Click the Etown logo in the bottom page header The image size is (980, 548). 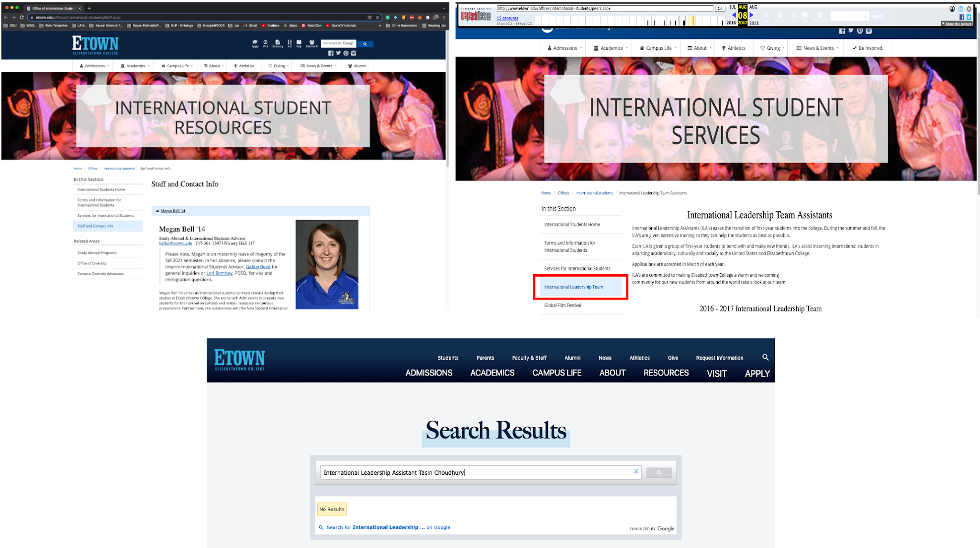coord(239,359)
